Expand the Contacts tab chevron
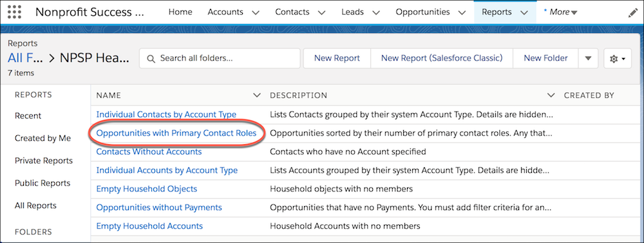This screenshot has height=243, width=644. [321, 13]
